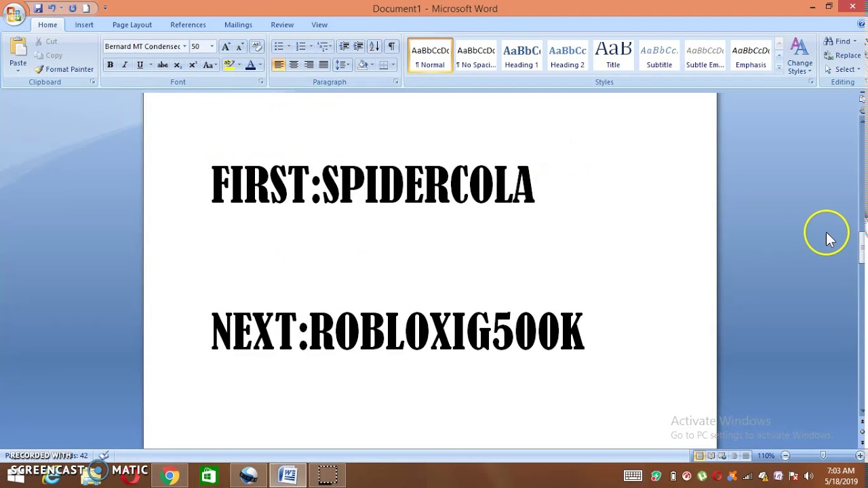Apply strikethrough formatting
868x488 pixels.
(163, 65)
